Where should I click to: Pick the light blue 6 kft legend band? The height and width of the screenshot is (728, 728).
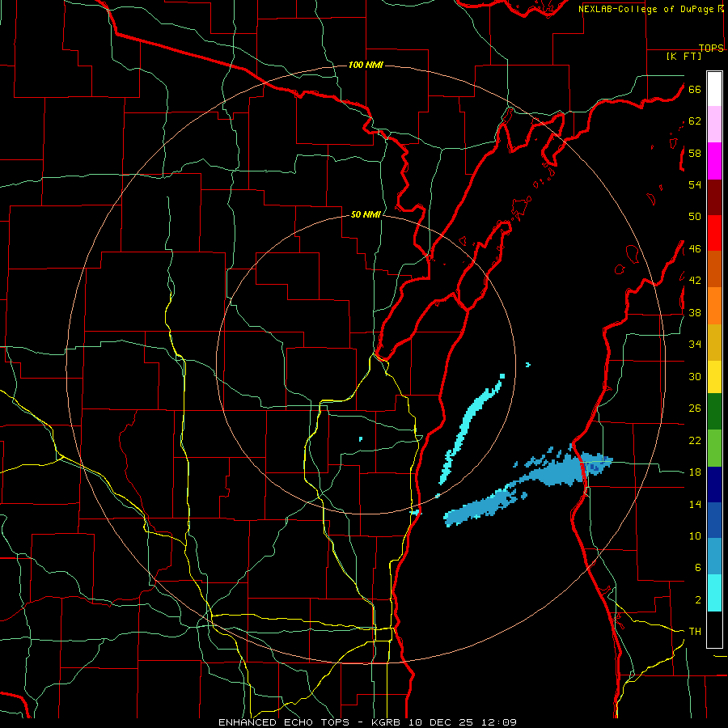714,557
